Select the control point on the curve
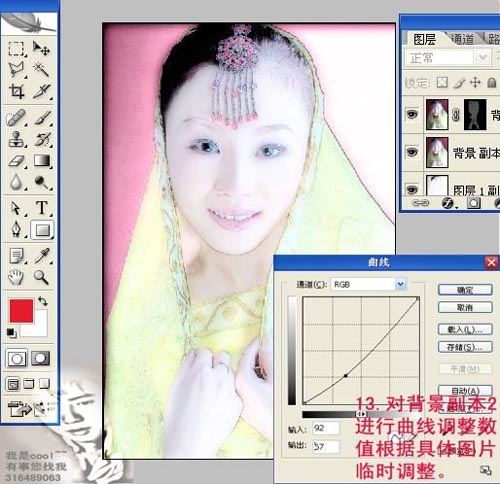 tap(346, 376)
